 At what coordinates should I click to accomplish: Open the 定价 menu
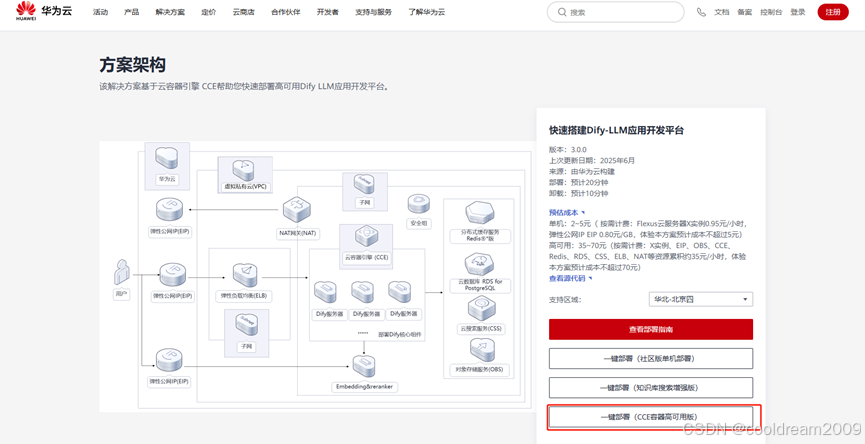209,12
